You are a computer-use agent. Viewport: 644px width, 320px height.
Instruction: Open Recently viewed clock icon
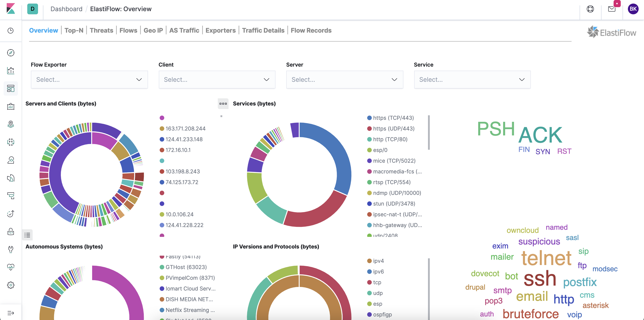pyautogui.click(x=11, y=30)
